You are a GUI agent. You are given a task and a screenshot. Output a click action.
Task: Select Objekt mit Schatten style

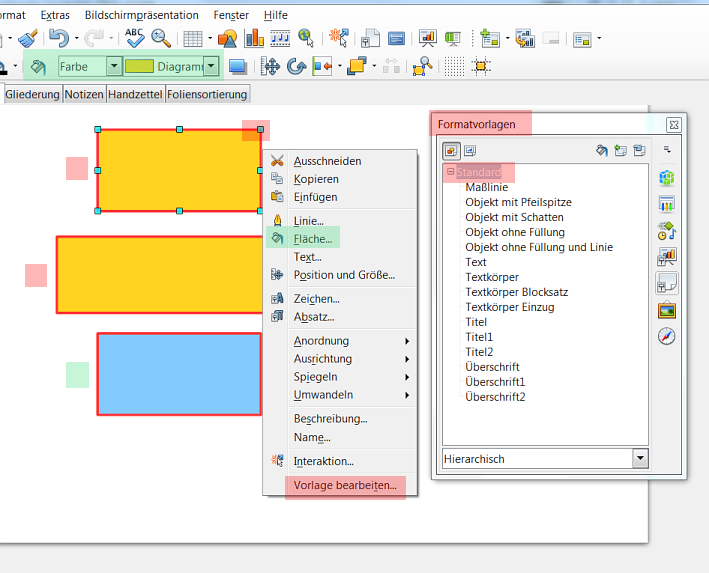pos(514,217)
